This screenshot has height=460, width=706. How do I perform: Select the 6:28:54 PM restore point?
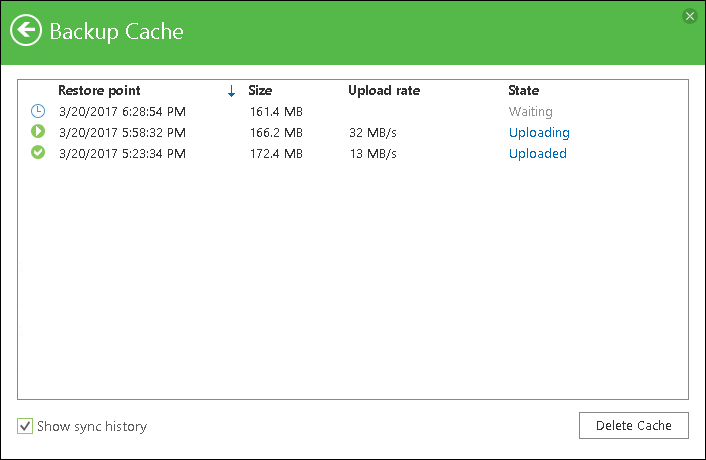click(x=122, y=112)
